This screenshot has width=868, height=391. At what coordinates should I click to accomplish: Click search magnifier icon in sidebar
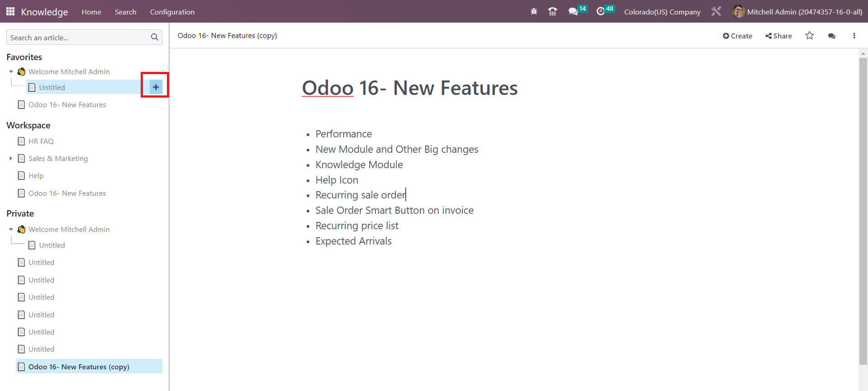(155, 37)
